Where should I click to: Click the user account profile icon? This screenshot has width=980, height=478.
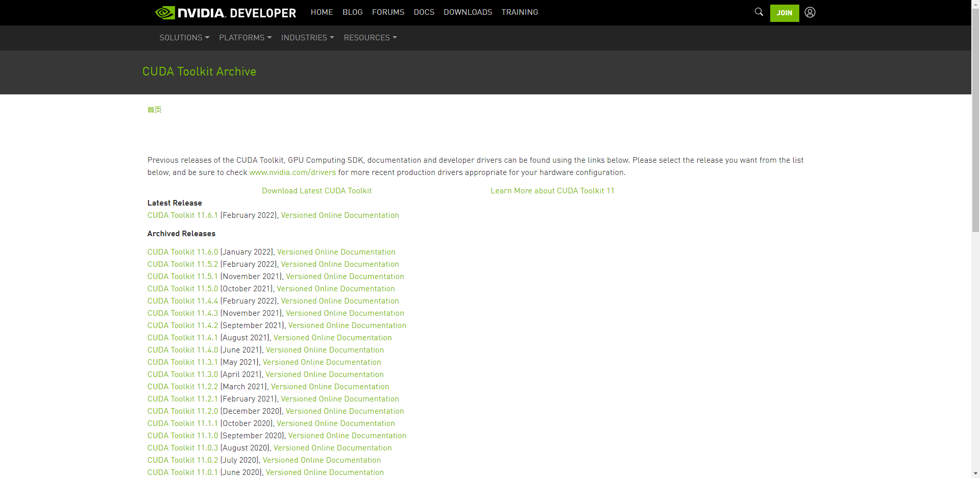810,12
